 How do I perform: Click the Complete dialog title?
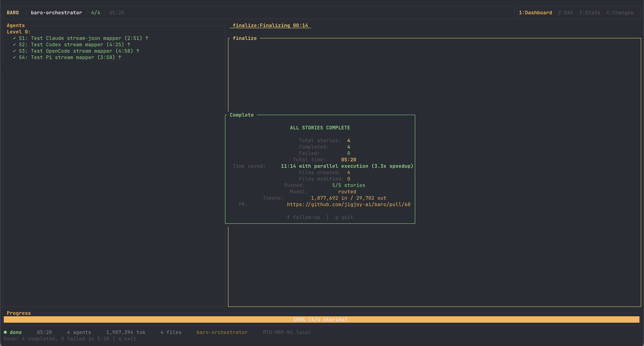(x=241, y=115)
